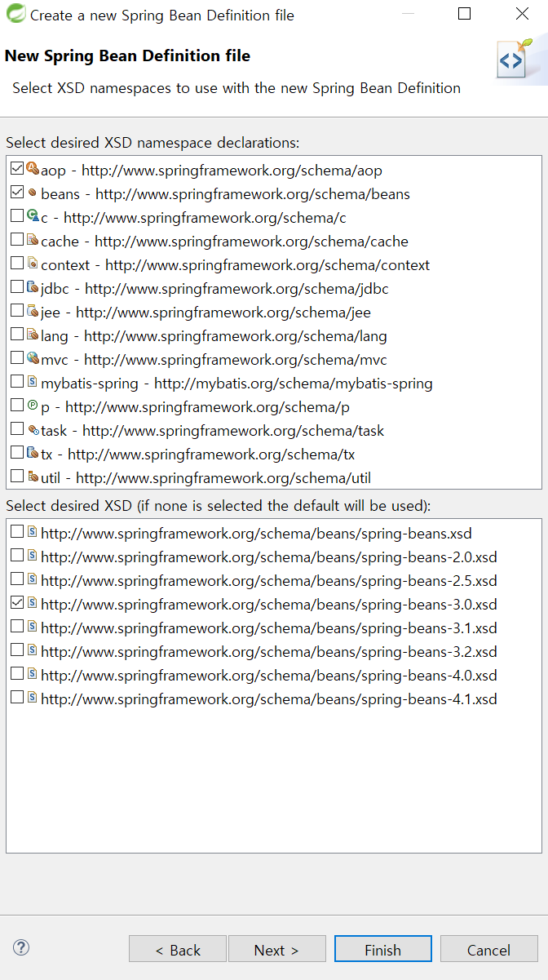Click the mvc namespace icon
The image size is (548, 980).
(33, 358)
